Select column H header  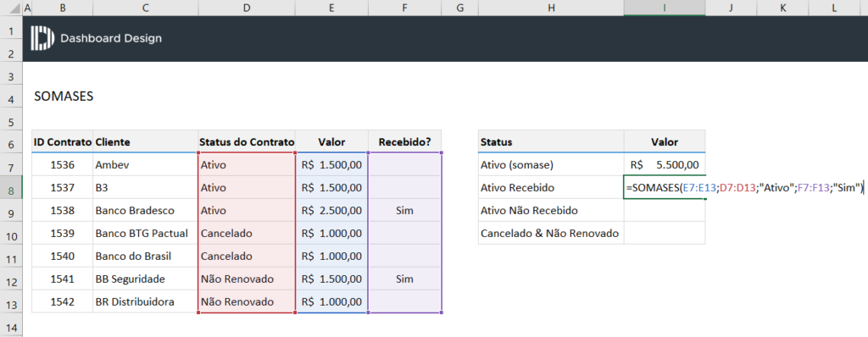(551, 8)
